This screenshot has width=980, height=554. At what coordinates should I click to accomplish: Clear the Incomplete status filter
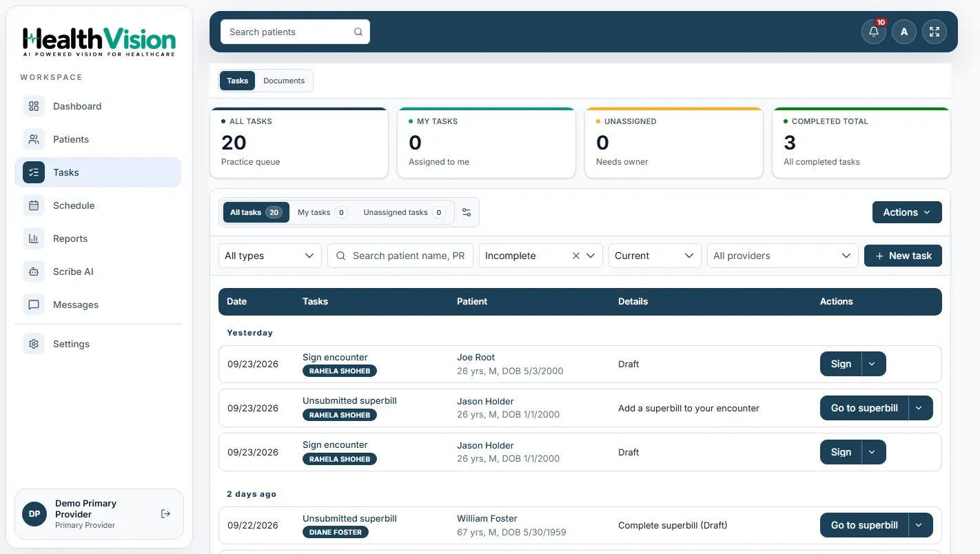tap(576, 256)
